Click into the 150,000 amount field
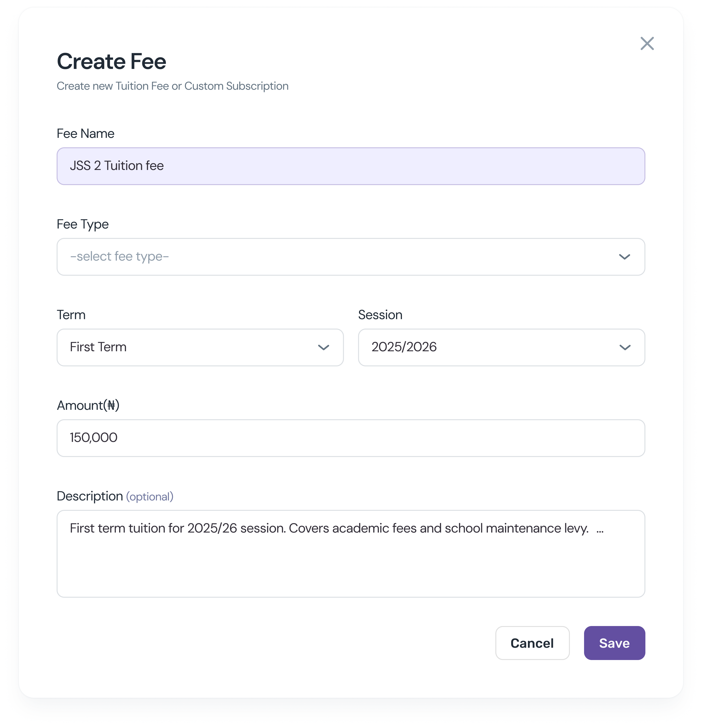The image size is (702, 728). click(x=351, y=438)
